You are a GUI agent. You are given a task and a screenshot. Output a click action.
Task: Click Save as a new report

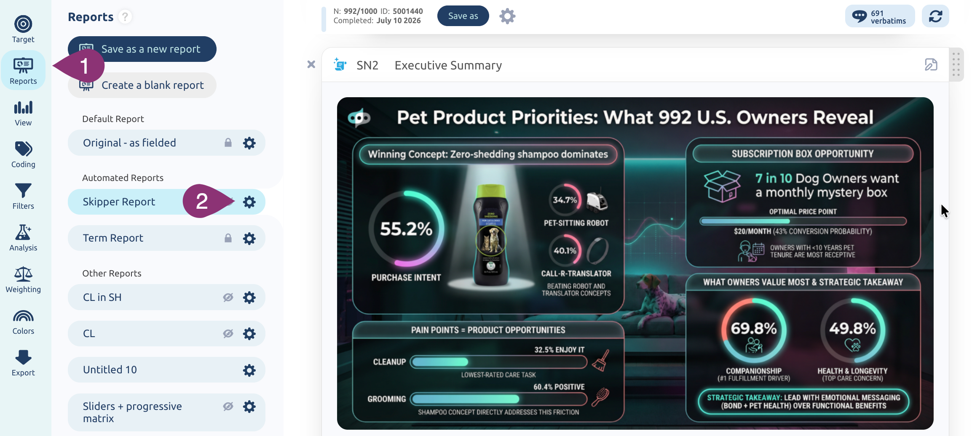[x=142, y=49]
